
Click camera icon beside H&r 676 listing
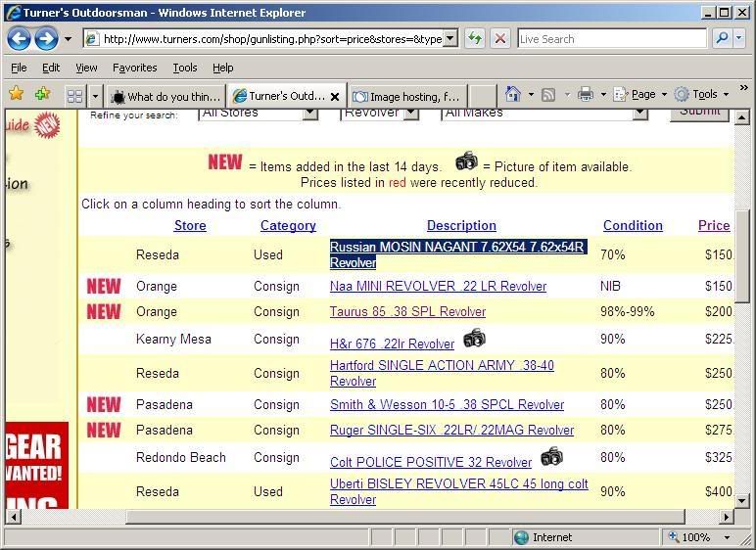click(474, 339)
